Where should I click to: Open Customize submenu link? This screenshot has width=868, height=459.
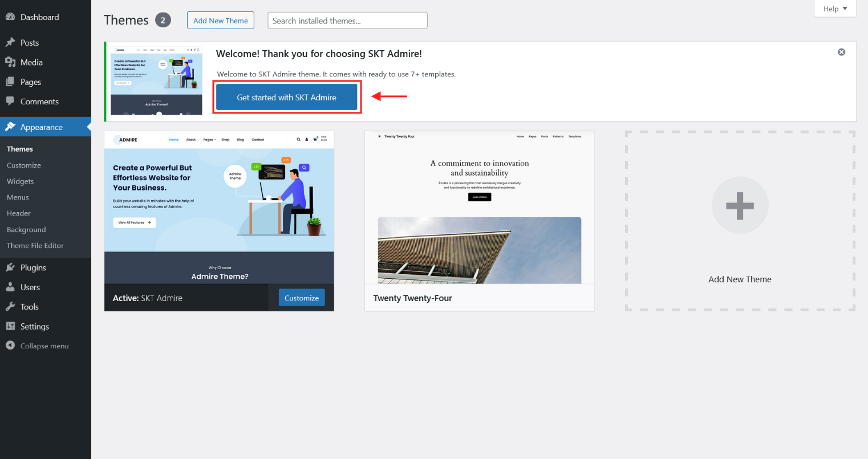tap(24, 165)
